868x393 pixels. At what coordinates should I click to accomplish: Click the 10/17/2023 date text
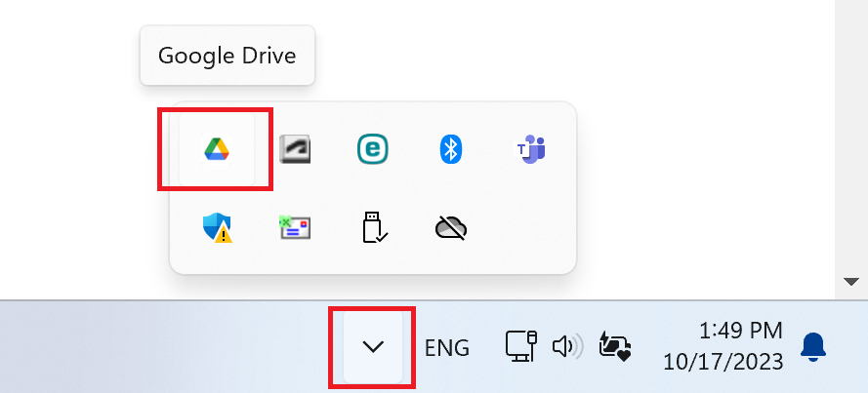click(x=723, y=362)
